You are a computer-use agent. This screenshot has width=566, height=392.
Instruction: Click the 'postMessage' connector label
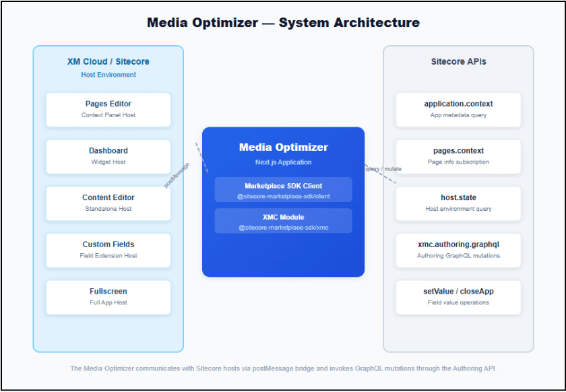coord(177,175)
